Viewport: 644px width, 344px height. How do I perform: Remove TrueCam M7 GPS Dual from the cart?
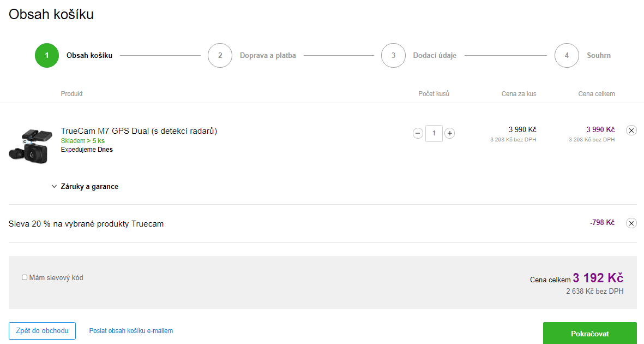pos(631,131)
